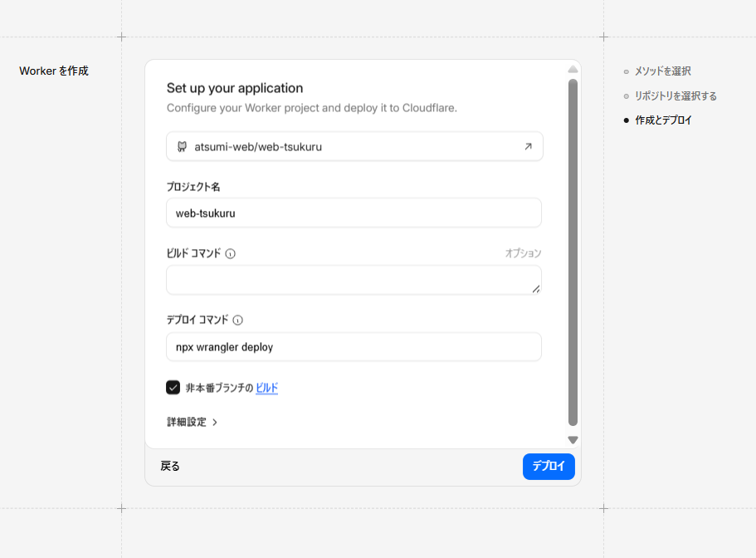Focus the プロジェクト名 field containing web-tsukuru
756x558 pixels.
tap(354, 213)
